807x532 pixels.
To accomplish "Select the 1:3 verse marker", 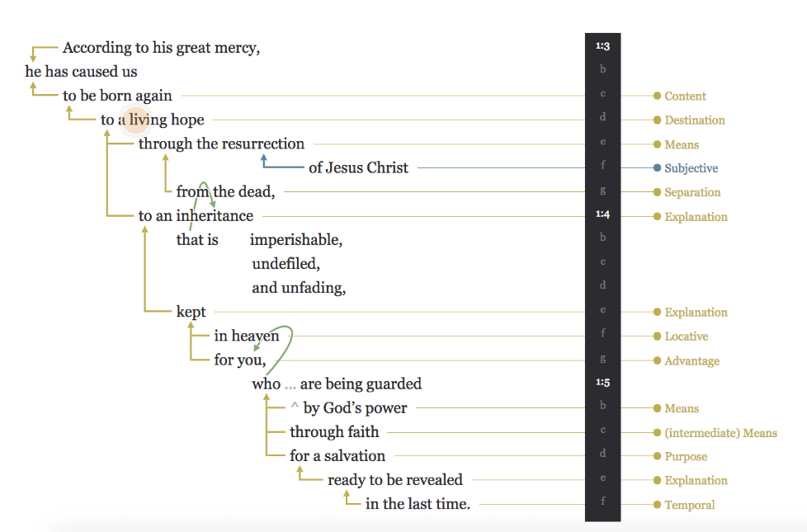I will [x=602, y=46].
